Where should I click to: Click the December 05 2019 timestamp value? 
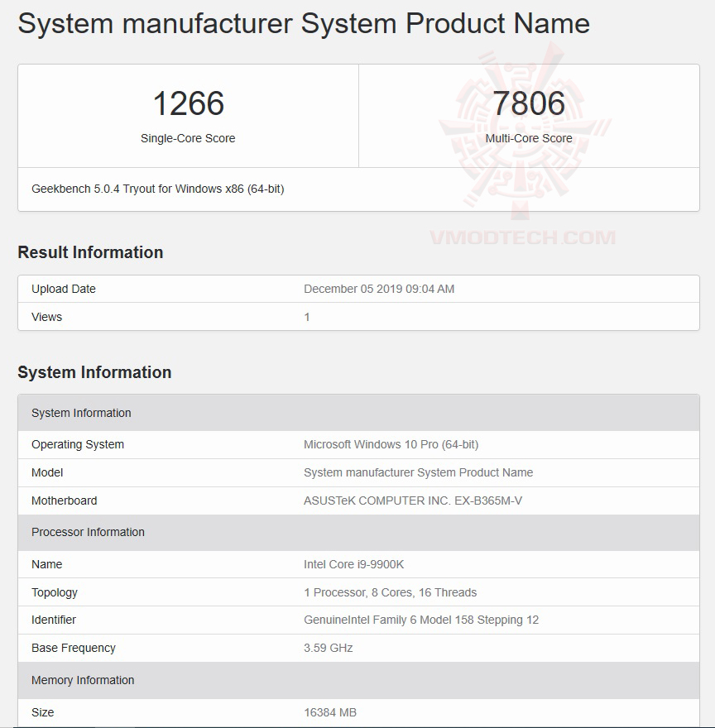pyautogui.click(x=377, y=289)
